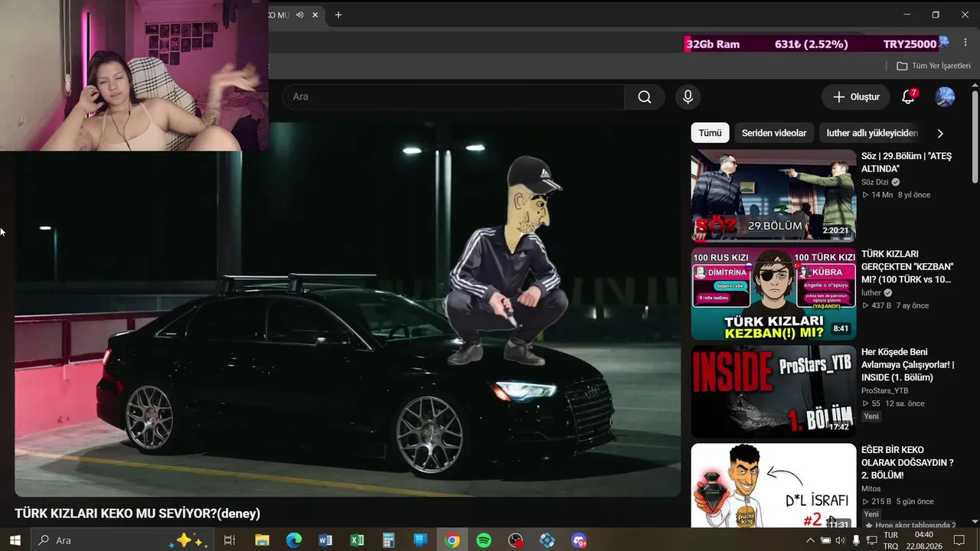Image resolution: width=980 pixels, height=551 pixels.
Task: Select the Tümü filter chip
Action: tap(710, 133)
